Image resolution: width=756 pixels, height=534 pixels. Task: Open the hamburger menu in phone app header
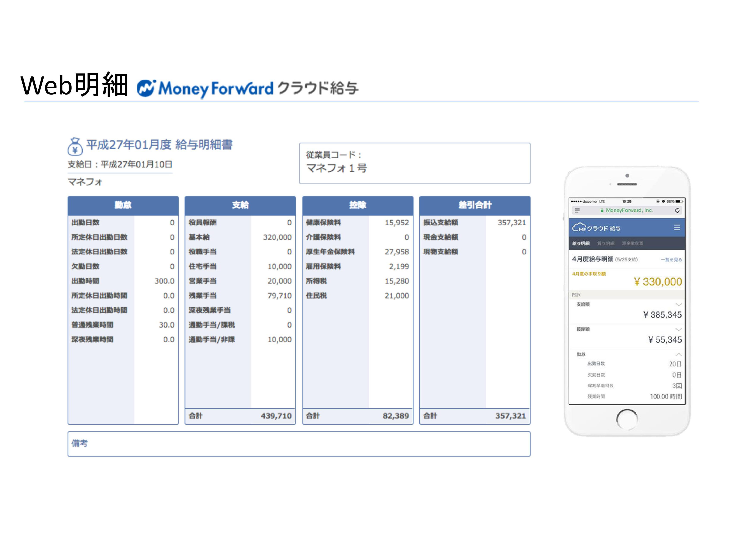(x=677, y=227)
